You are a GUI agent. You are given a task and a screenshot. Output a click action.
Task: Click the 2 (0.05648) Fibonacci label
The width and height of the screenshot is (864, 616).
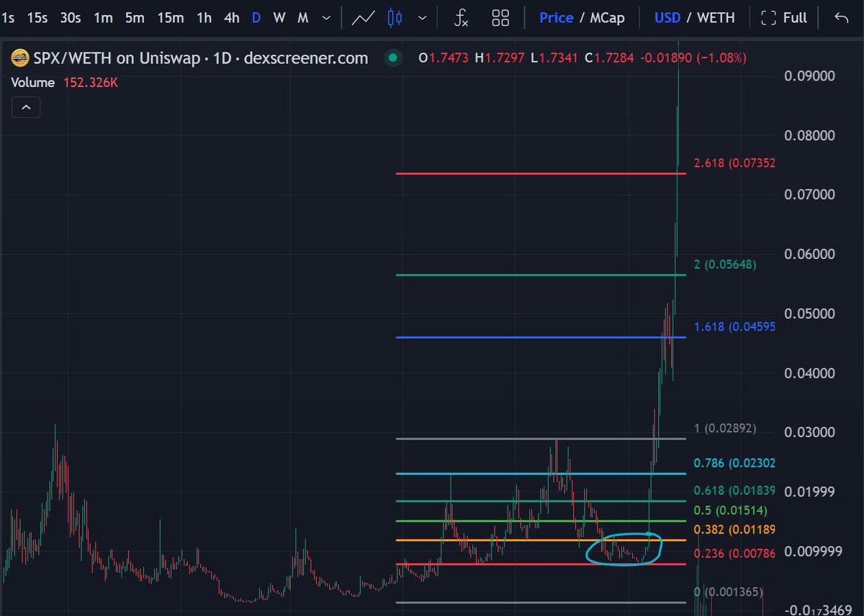pyautogui.click(x=725, y=264)
